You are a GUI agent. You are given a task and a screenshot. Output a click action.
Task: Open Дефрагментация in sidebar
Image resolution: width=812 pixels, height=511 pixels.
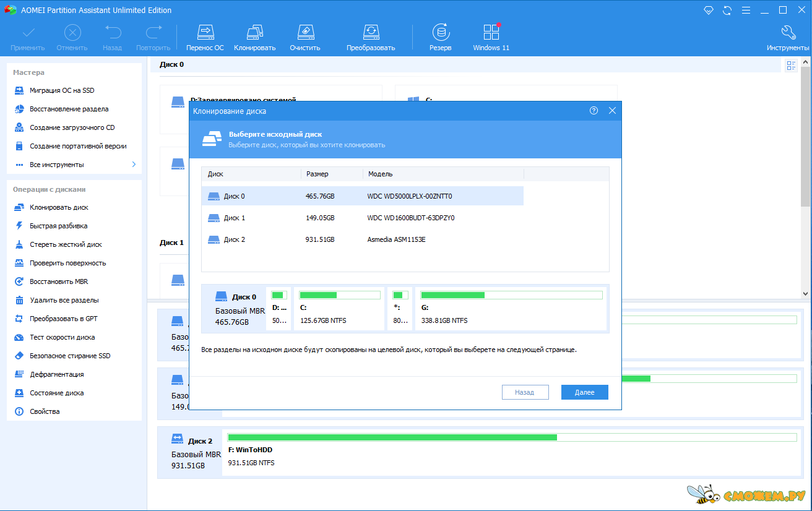click(x=56, y=374)
